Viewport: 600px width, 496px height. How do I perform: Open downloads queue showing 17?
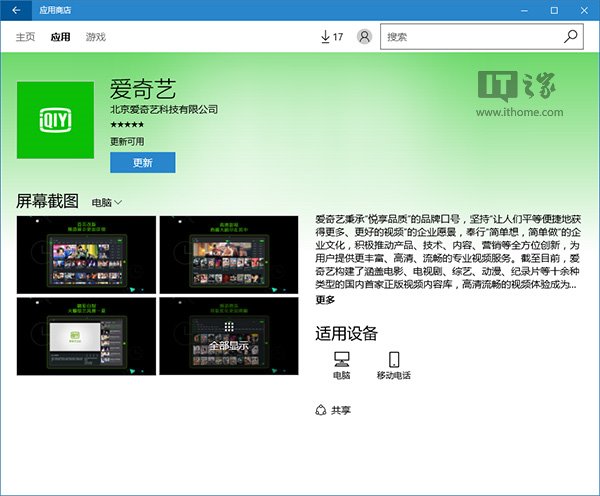point(331,37)
